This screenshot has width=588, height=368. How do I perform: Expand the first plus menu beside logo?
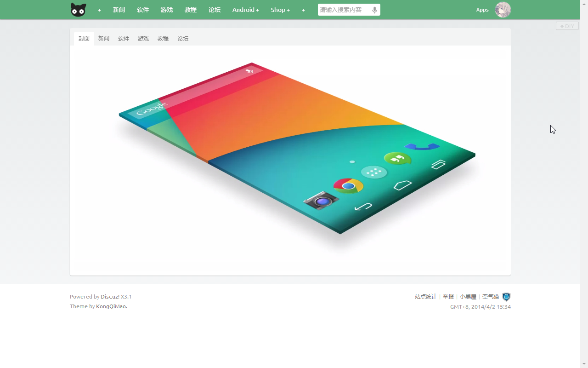[99, 10]
